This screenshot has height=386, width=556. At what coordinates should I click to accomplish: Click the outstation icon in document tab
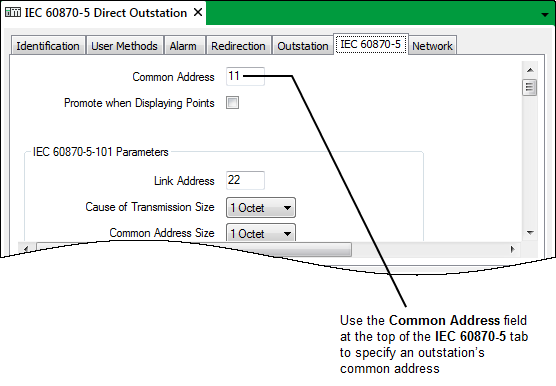(x=13, y=12)
